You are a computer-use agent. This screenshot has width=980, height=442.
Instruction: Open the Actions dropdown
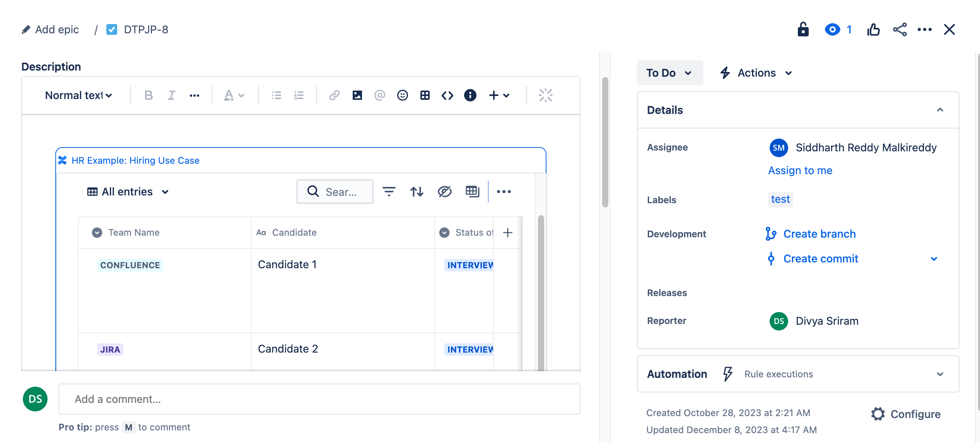[756, 73]
